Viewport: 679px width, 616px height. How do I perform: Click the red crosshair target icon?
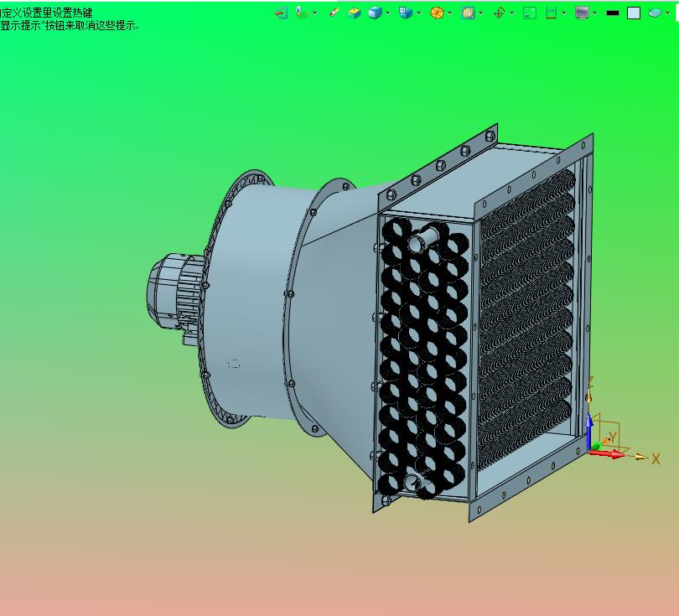(x=499, y=13)
